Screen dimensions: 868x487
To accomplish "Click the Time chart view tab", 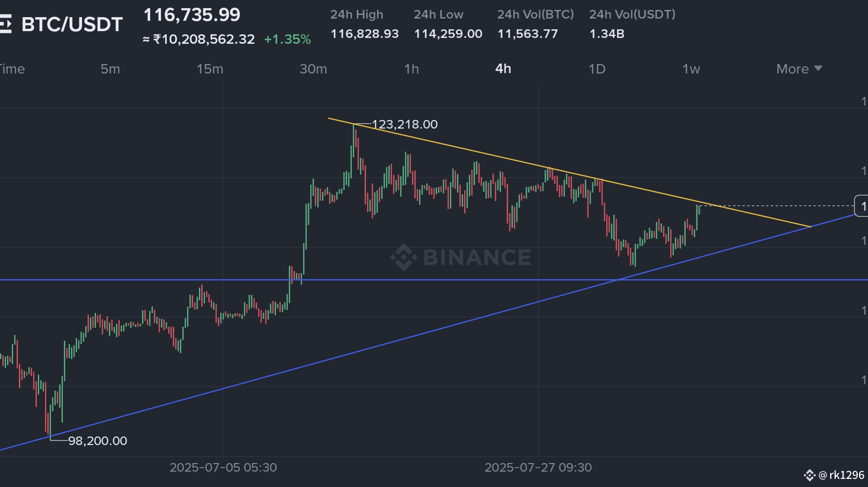I will [x=12, y=69].
